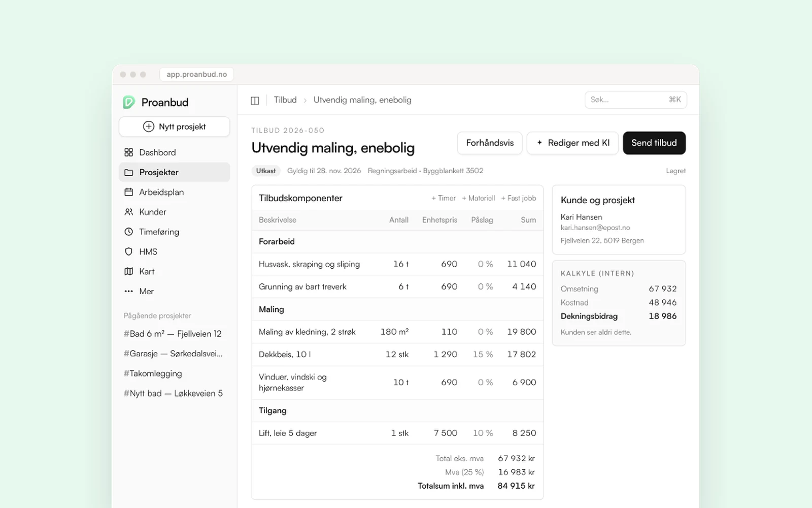Open Arbeidsplan in the sidebar
Image resolution: width=812 pixels, height=508 pixels.
pyautogui.click(x=174, y=192)
